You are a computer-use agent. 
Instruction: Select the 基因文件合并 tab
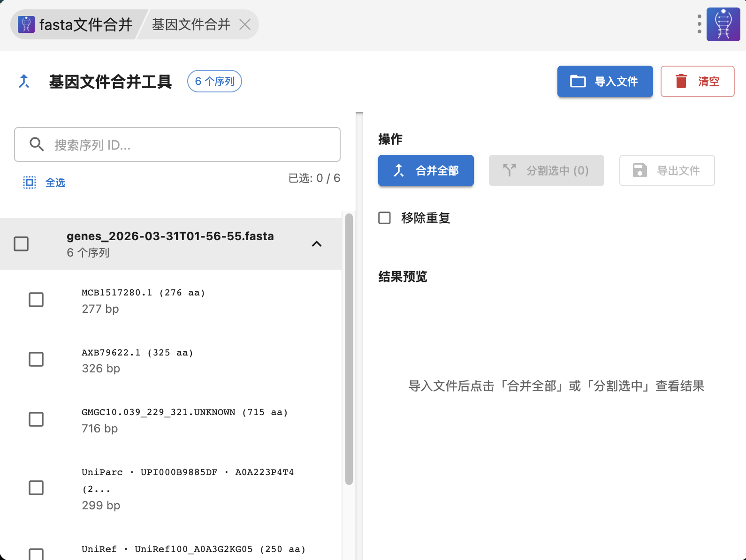(191, 24)
